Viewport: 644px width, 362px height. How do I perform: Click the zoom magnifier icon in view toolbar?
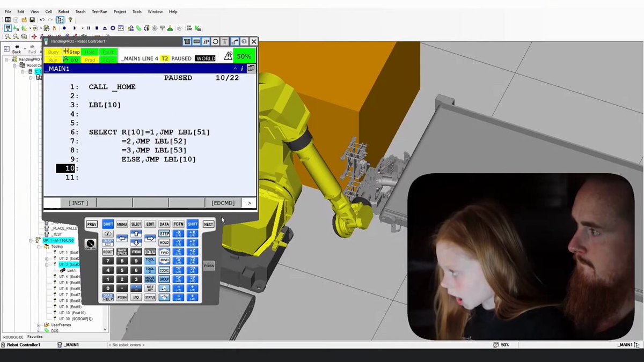point(8,36)
